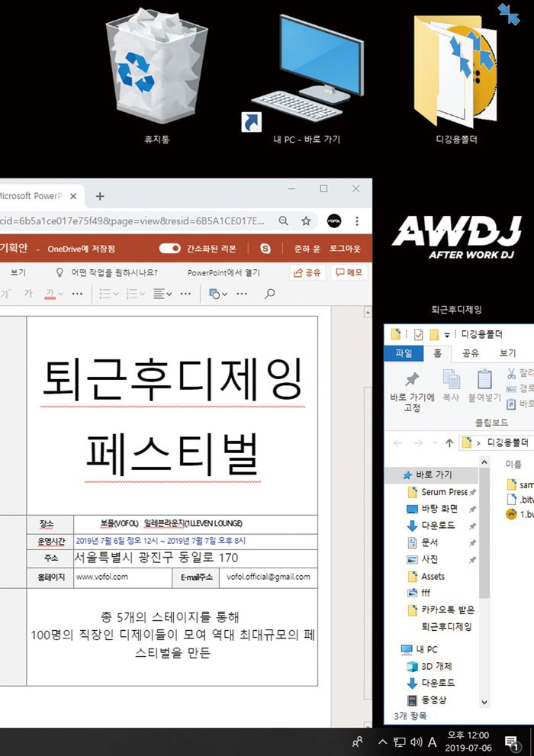Screen dimensions: 534x756
Task: Select the Assets folder in the navigation pane
Action: (426, 576)
